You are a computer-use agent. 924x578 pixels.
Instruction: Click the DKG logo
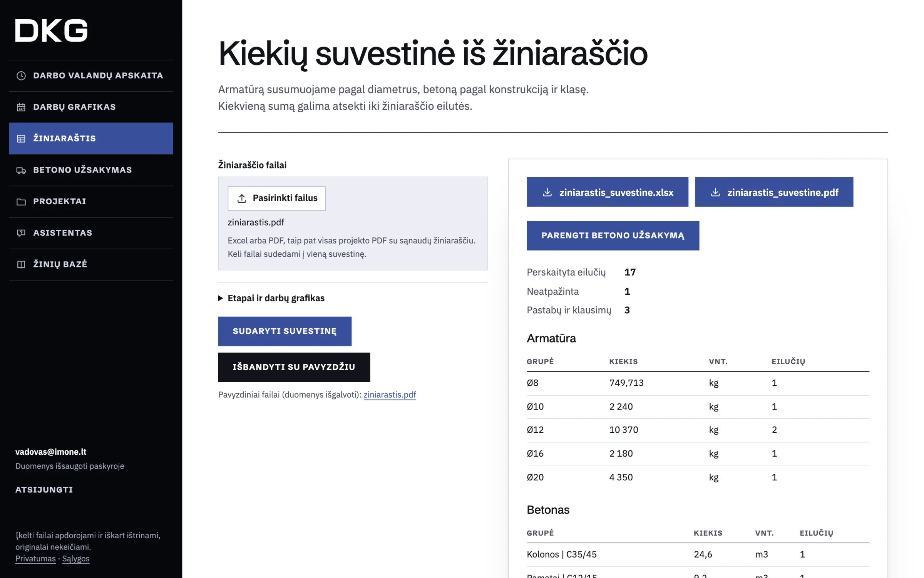(52, 30)
